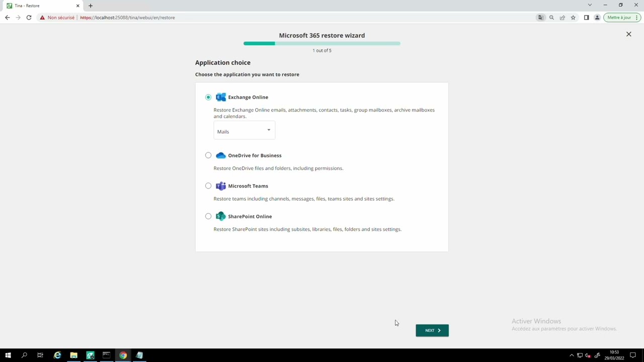Screen dimensions: 644x362
Task: Bookmark this page with the star
Action: (573, 18)
